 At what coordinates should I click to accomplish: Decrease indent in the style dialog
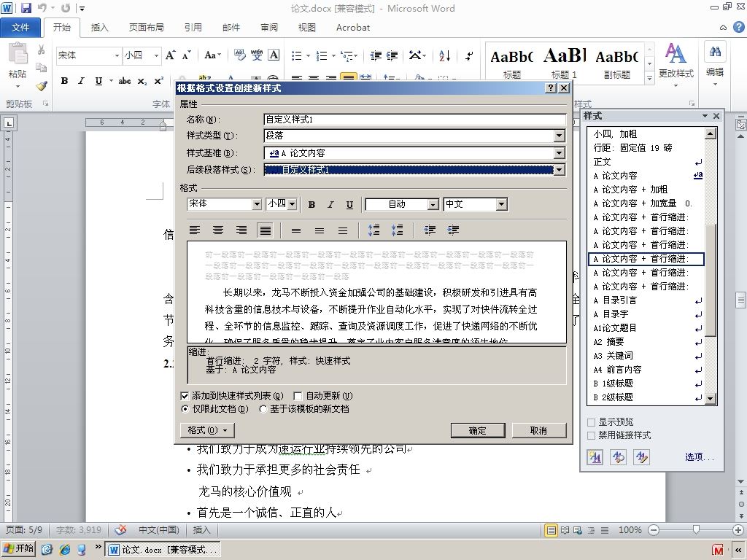[430, 230]
